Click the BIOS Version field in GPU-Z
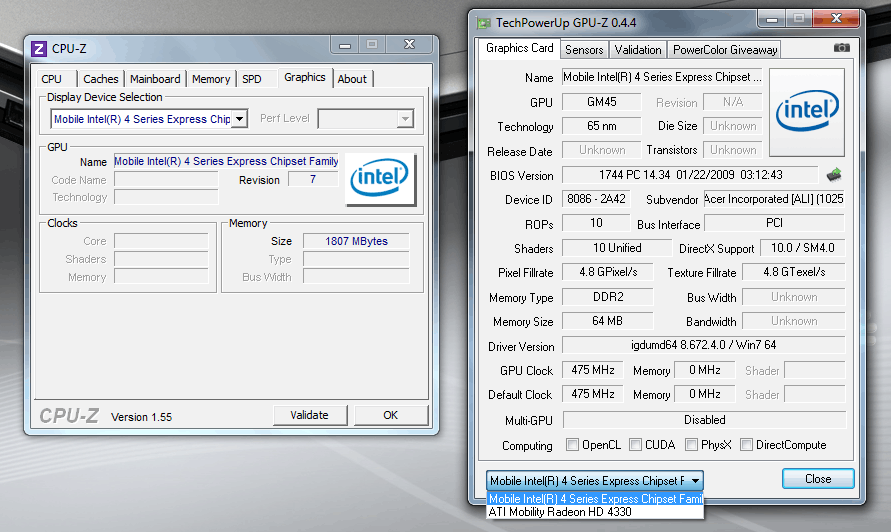 690,175
